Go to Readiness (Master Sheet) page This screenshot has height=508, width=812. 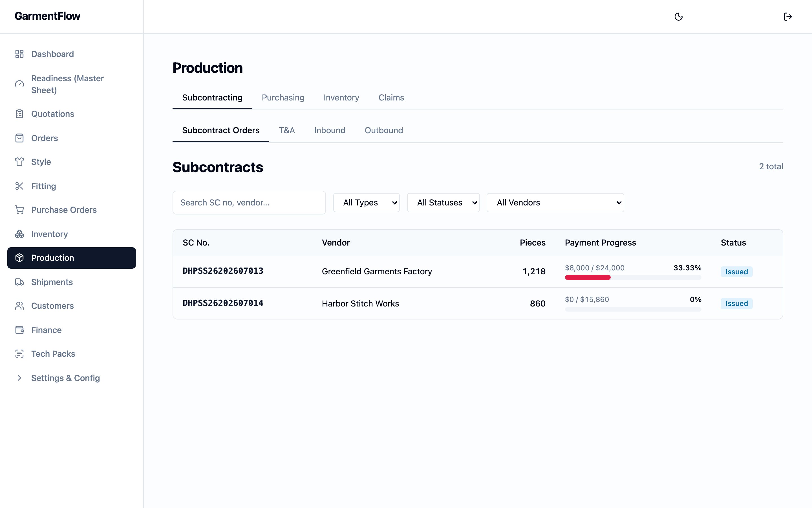pyautogui.click(x=71, y=84)
